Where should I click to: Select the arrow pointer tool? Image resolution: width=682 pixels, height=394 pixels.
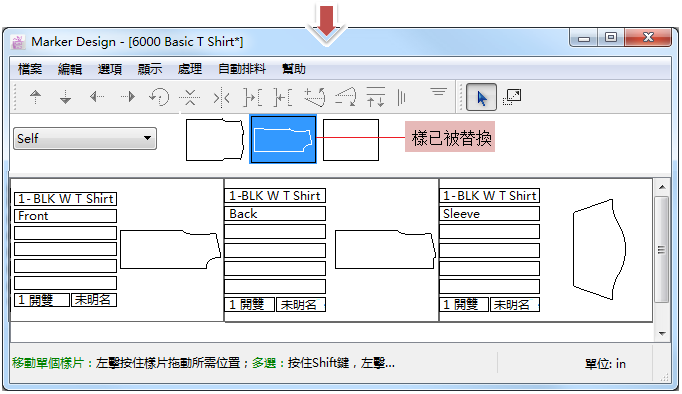click(481, 97)
